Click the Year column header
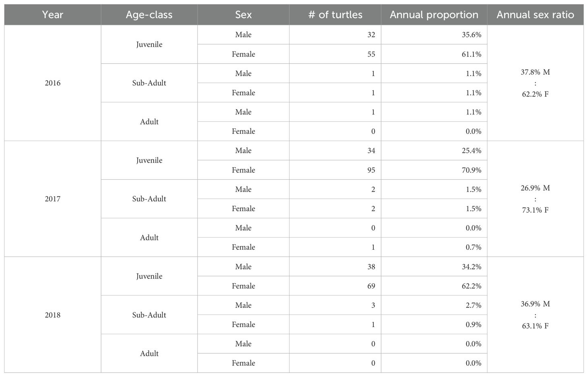The image size is (588, 377). (53, 15)
